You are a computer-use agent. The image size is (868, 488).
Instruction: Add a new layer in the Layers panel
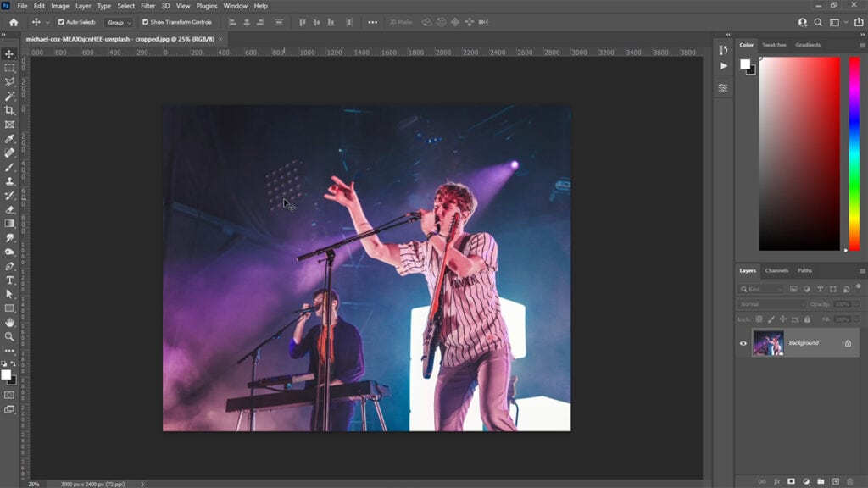(836, 483)
